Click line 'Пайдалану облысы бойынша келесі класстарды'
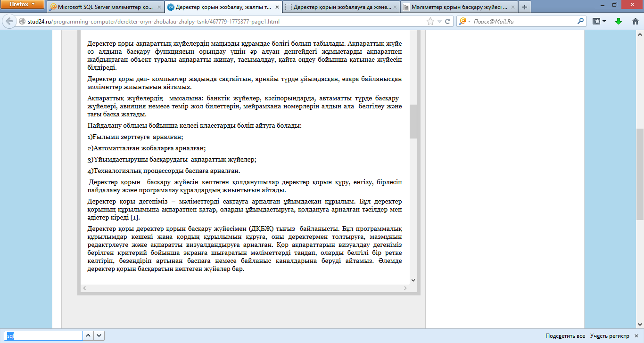The width and height of the screenshot is (644, 343). pyautogui.click(x=194, y=125)
